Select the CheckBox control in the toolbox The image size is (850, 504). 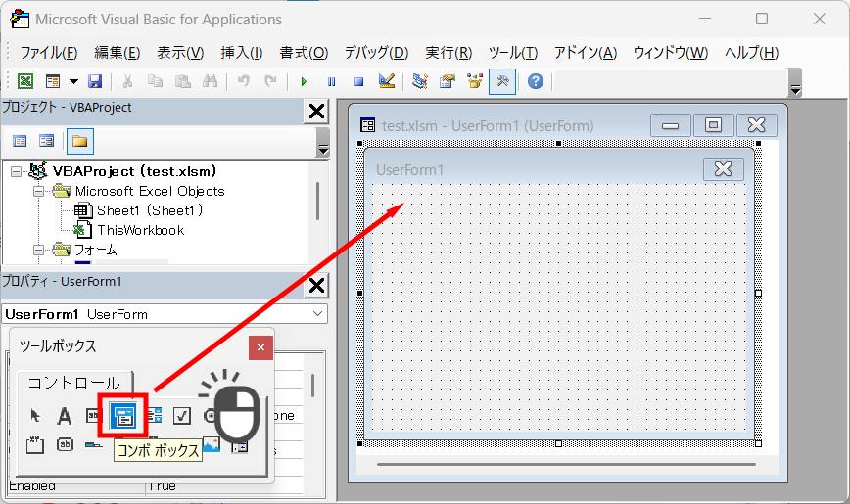(x=181, y=416)
